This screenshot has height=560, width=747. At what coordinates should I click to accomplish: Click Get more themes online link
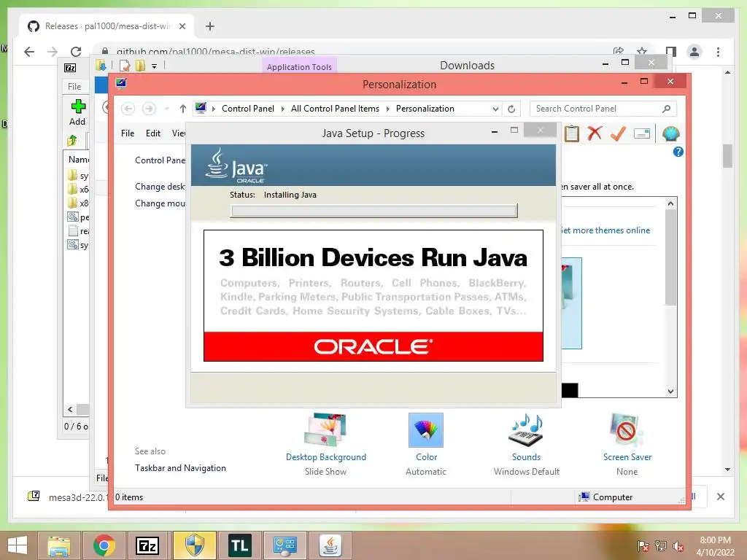coord(605,230)
